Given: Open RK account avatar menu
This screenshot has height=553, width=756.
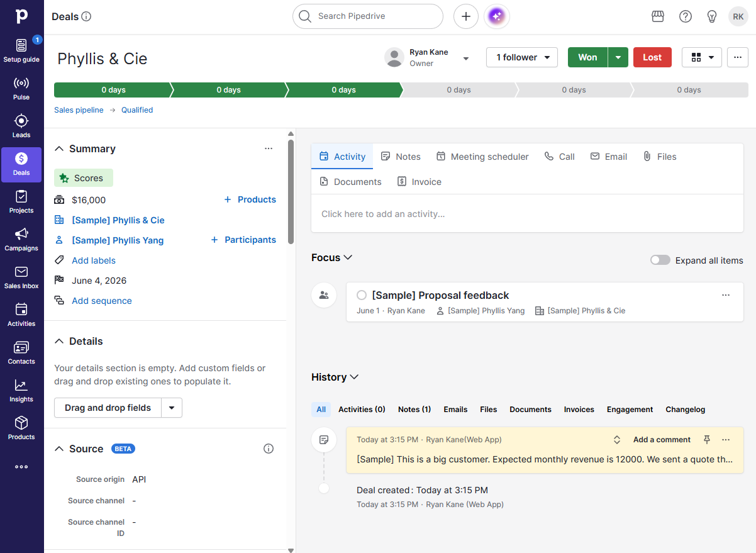Looking at the screenshot, I should pyautogui.click(x=738, y=16).
